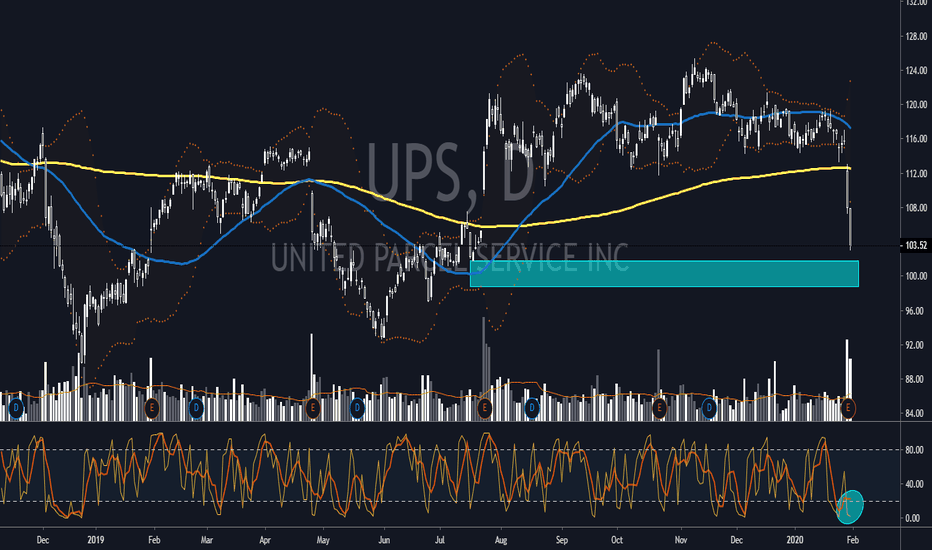
Task: Open the E earnings marker before Feb 2019
Action: [x=152, y=408]
